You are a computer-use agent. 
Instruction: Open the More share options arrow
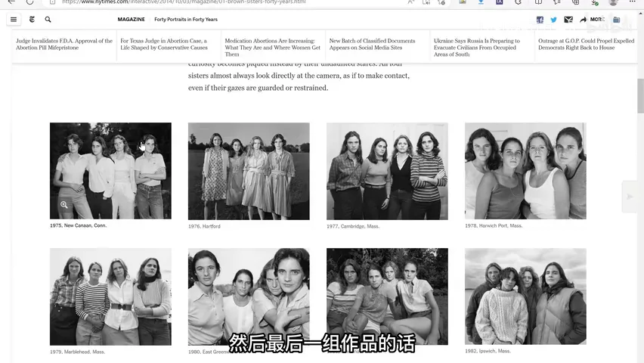coord(592,20)
